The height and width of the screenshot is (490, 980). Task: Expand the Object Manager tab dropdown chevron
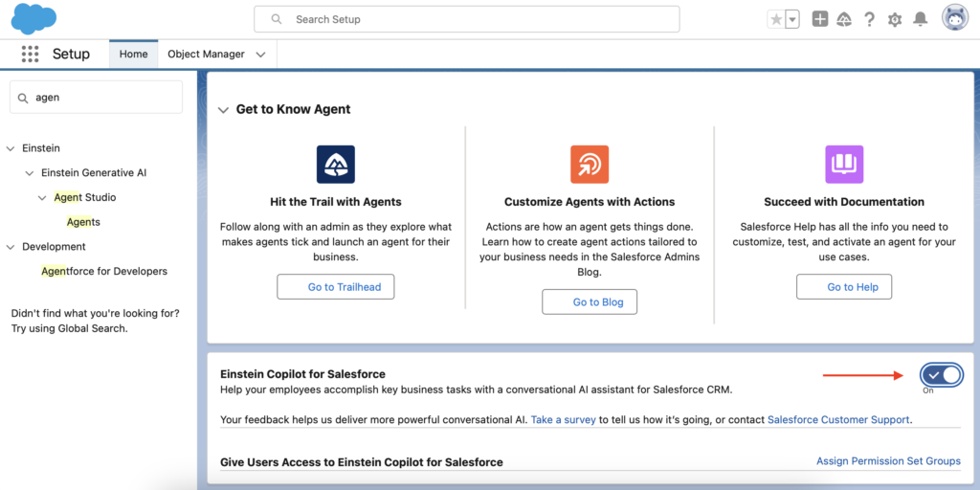(260, 55)
